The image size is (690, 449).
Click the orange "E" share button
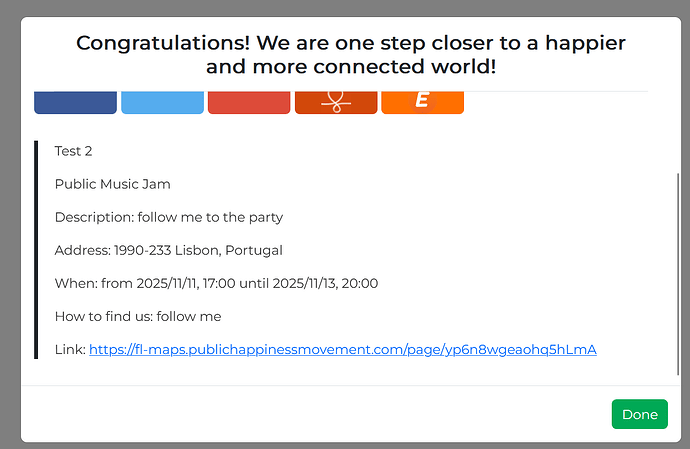pyautogui.click(x=422, y=102)
